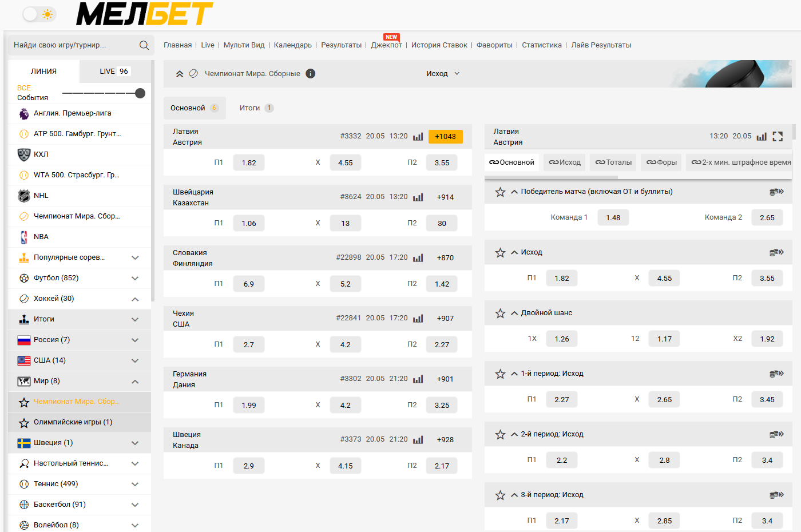Screen dimensions: 801x532
Task: Expand the Футбол (852) category
Action: pos(135,278)
